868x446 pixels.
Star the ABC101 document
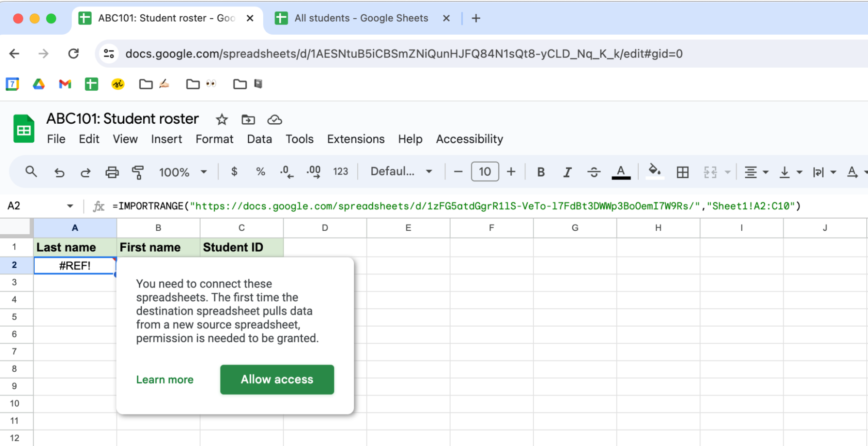222,119
